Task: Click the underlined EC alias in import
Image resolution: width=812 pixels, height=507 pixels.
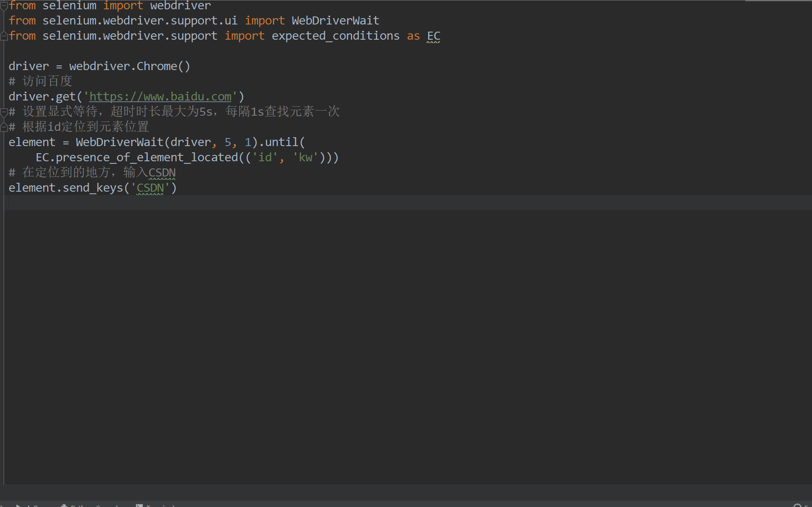Action: click(433, 36)
